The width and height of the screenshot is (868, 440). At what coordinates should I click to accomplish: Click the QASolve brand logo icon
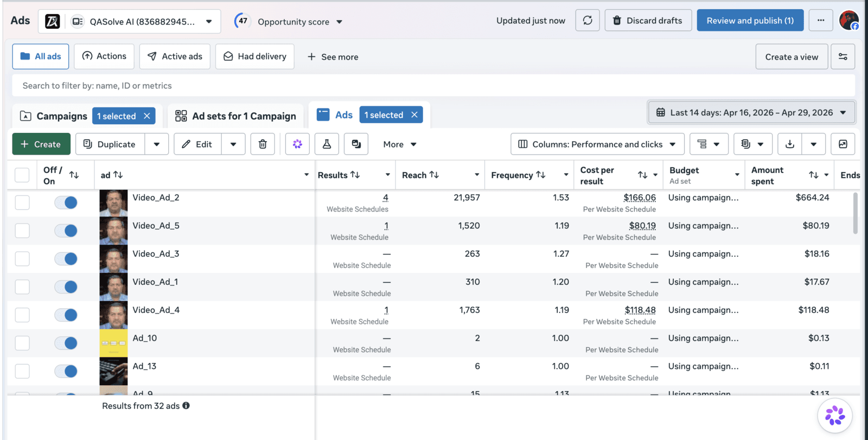[x=52, y=21]
